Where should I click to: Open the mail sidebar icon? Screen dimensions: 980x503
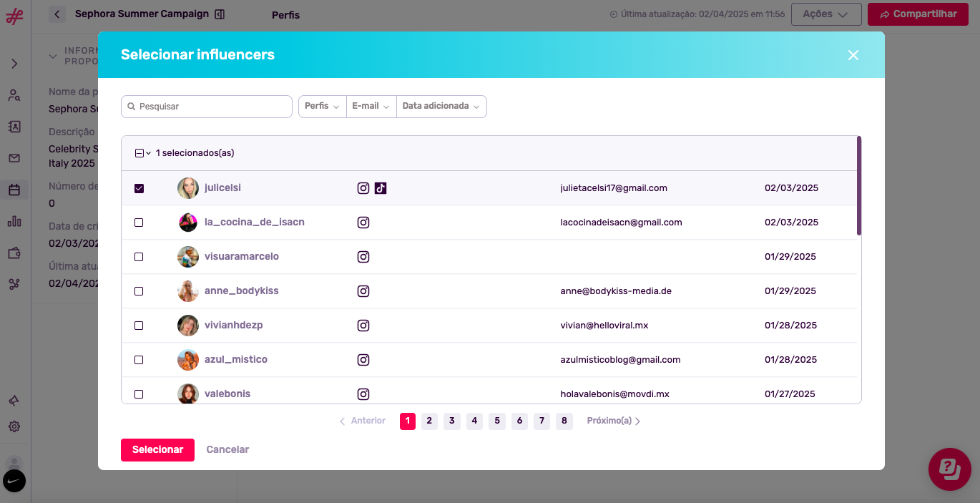[14, 158]
